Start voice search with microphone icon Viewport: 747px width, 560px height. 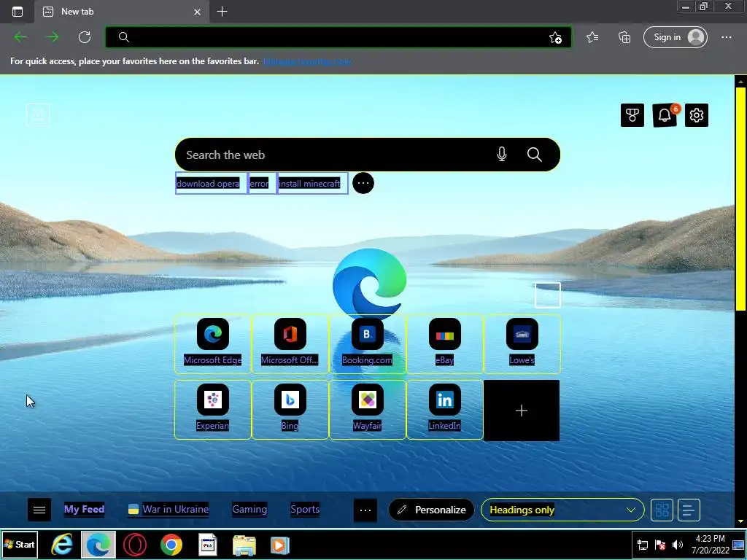click(x=502, y=155)
